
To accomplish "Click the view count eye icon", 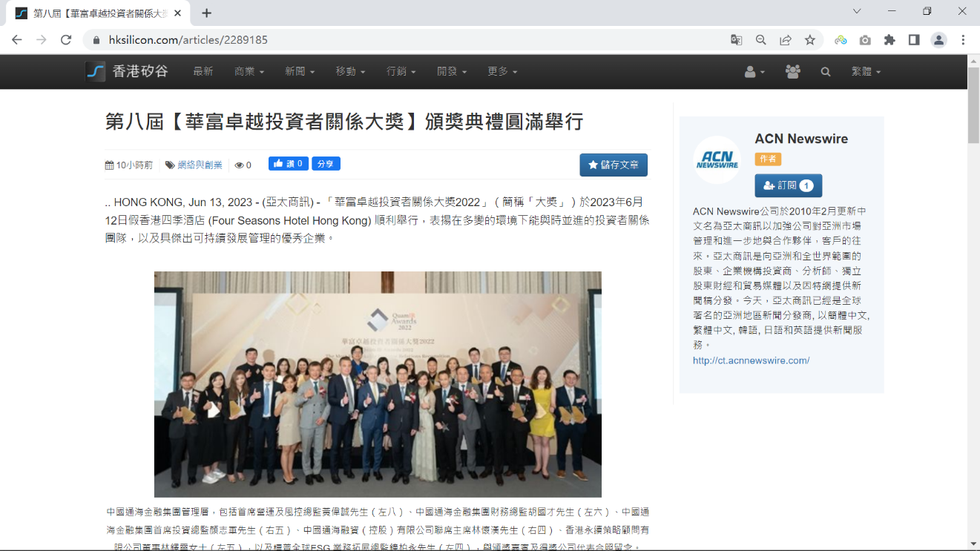I will tap(239, 165).
